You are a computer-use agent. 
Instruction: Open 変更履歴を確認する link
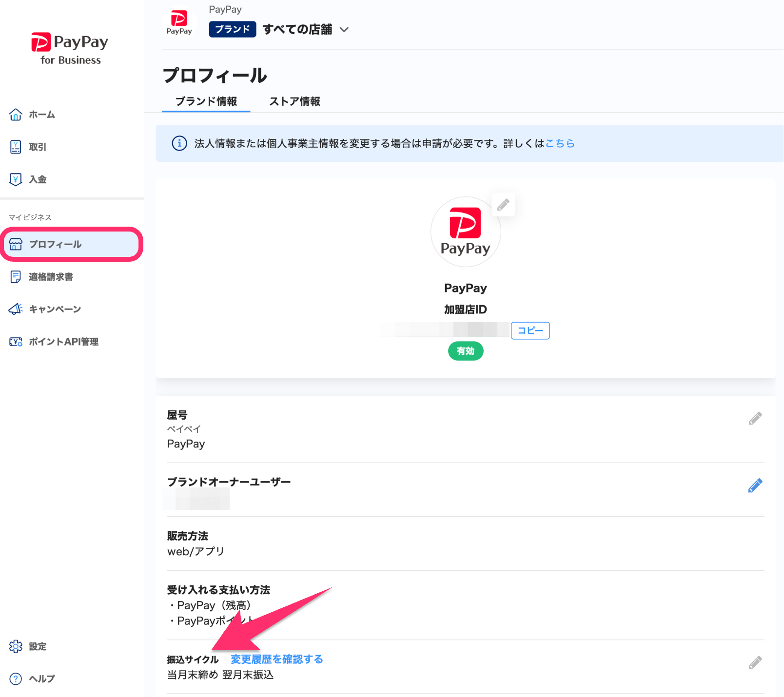tap(277, 659)
